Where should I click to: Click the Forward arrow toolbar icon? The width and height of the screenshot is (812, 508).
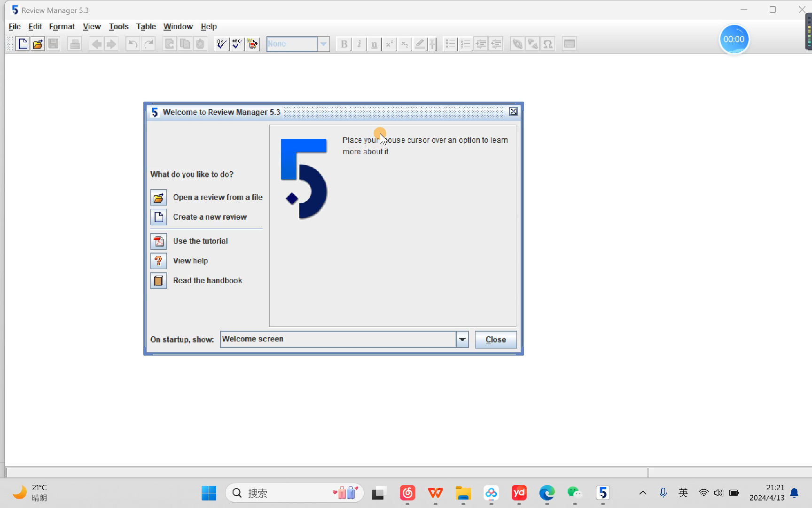[x=111, y=44]
